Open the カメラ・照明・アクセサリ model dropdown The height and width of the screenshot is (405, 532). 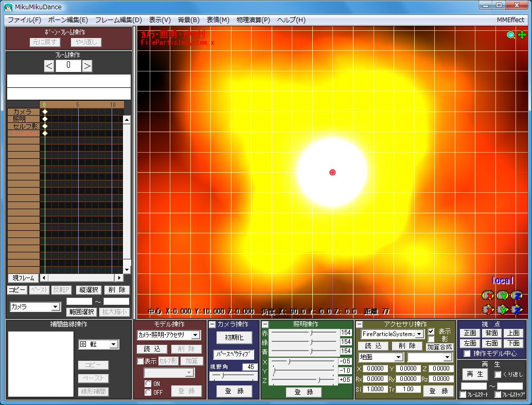tap(196, 335)
